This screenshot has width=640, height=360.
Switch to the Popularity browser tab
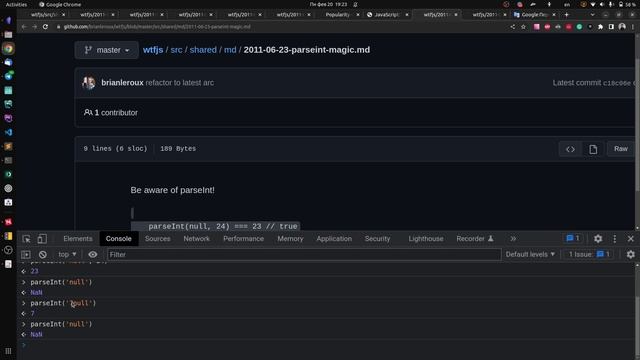point(338,15)
